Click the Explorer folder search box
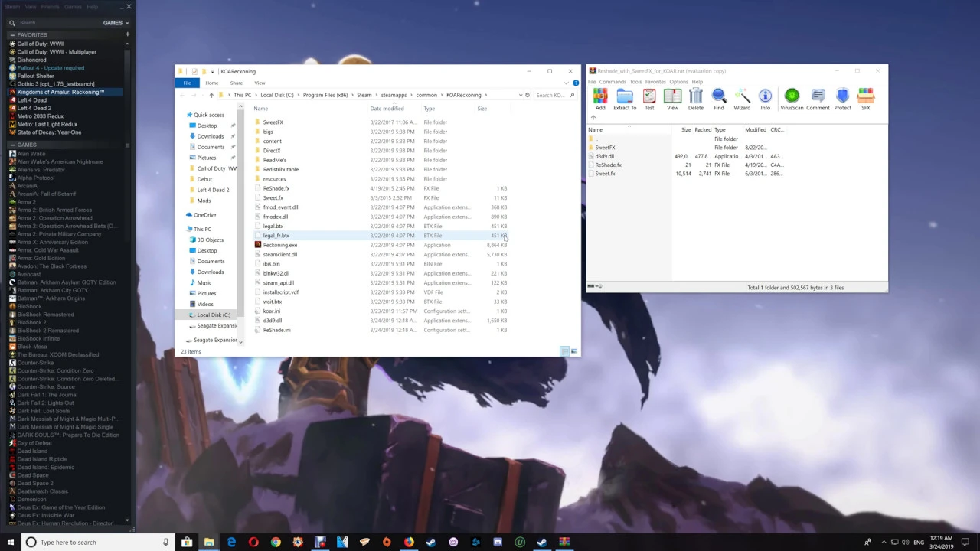This screenshot has width=980, height=551. (x=554, y=95)
